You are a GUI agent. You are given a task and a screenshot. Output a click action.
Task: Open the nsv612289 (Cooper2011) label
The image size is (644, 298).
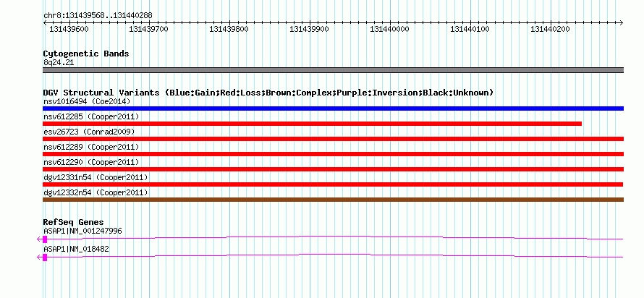click(x=91, y=147)
